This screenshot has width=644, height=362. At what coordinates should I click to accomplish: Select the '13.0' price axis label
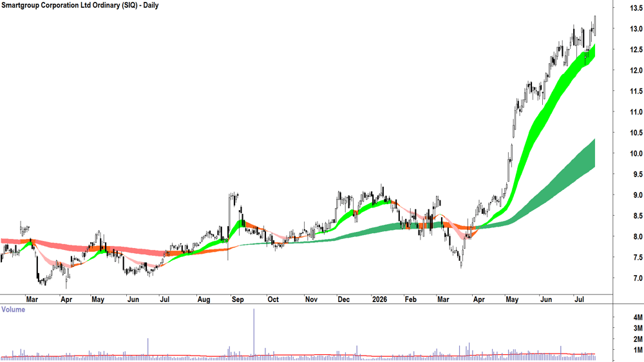(636, 29)
